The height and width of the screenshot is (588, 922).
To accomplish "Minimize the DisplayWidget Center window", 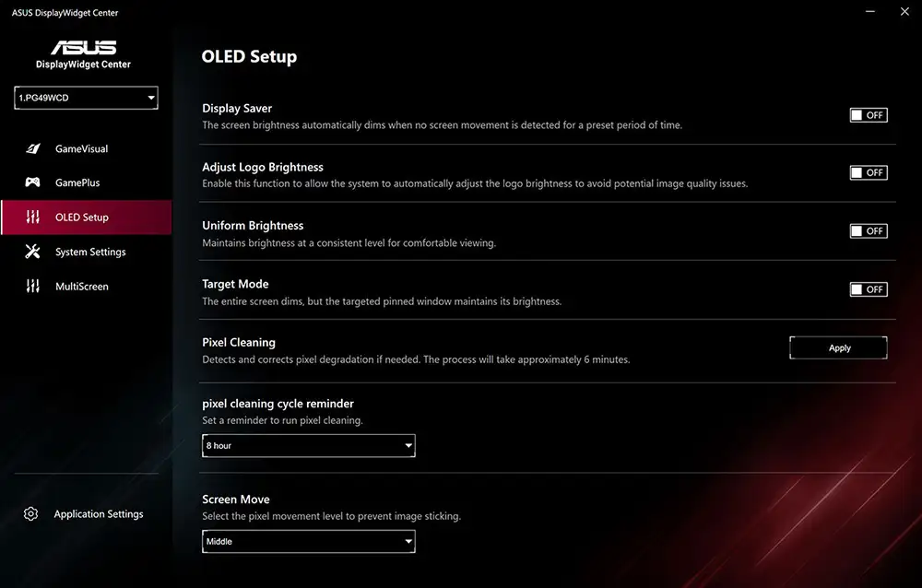I will click(870, 12).
